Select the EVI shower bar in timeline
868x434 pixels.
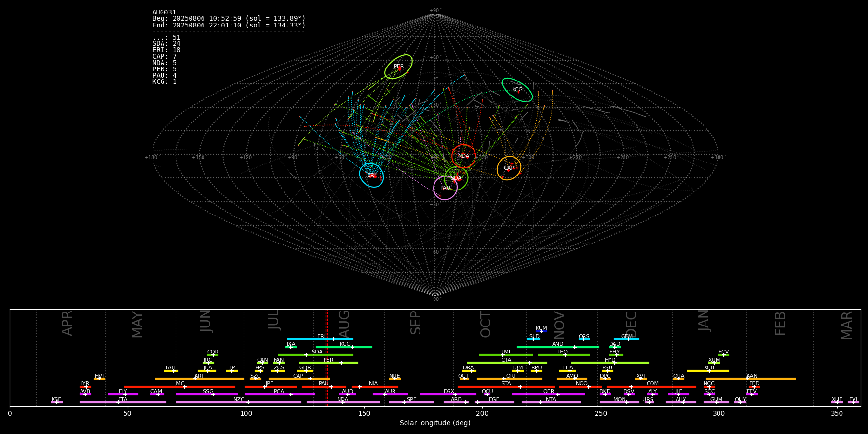[x=854, y=402]
